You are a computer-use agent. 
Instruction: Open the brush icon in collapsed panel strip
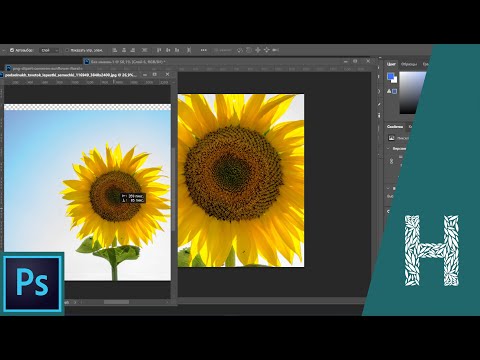[379, 104]
